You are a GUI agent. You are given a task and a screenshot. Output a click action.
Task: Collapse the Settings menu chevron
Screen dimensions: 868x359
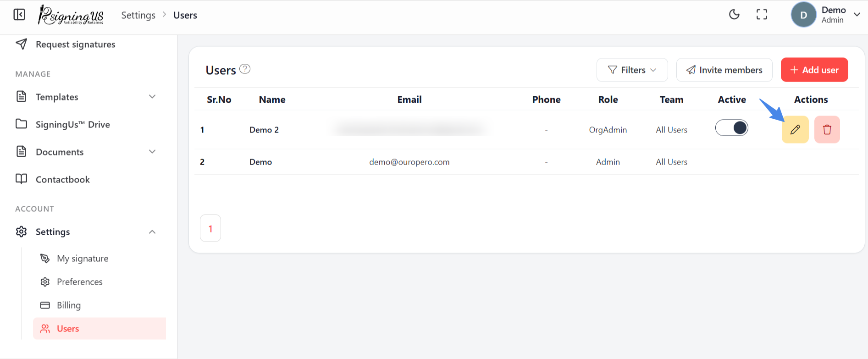(152, 232)
